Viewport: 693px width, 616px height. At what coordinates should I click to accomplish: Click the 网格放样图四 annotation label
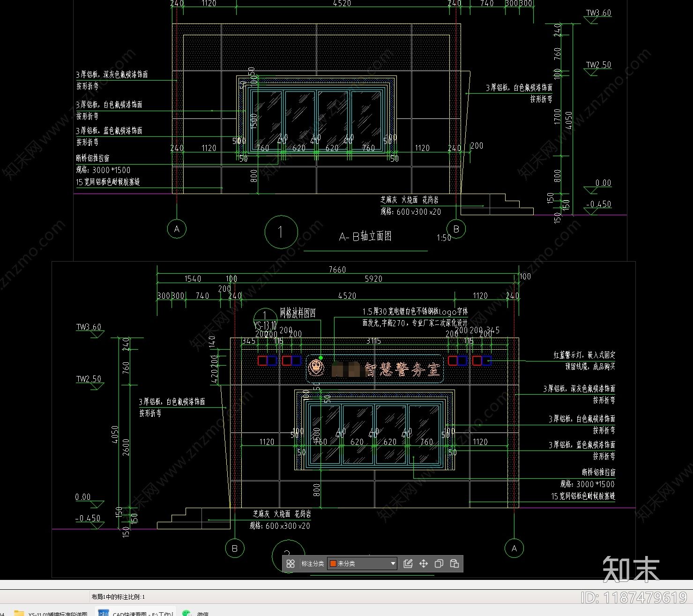point(298,313)
